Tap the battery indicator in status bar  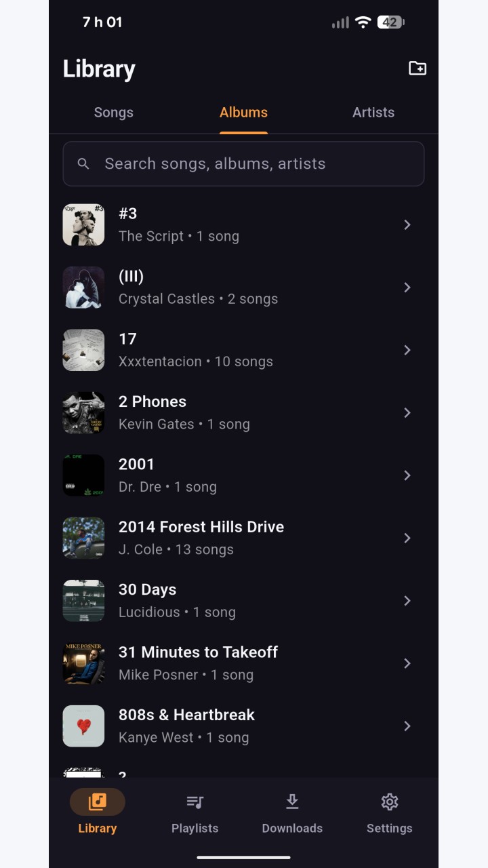390,22
